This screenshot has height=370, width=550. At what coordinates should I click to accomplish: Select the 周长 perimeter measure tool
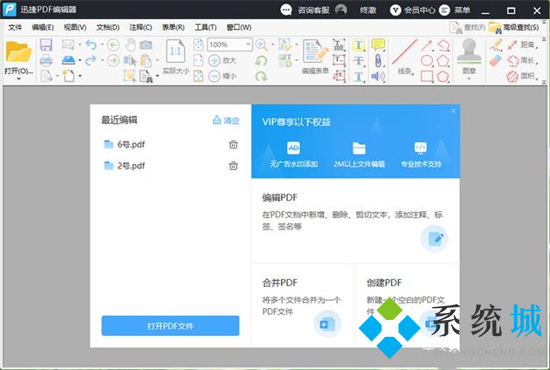point(522,60)
